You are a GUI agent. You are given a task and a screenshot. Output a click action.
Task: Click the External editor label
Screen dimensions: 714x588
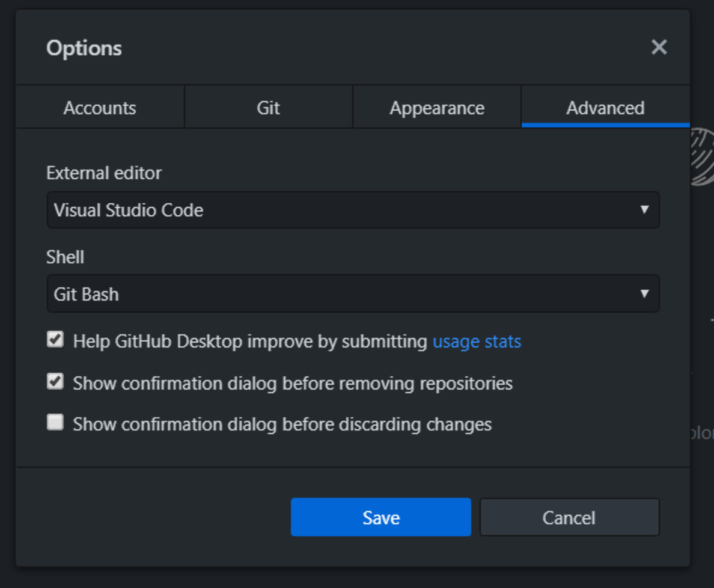[103, 173]
